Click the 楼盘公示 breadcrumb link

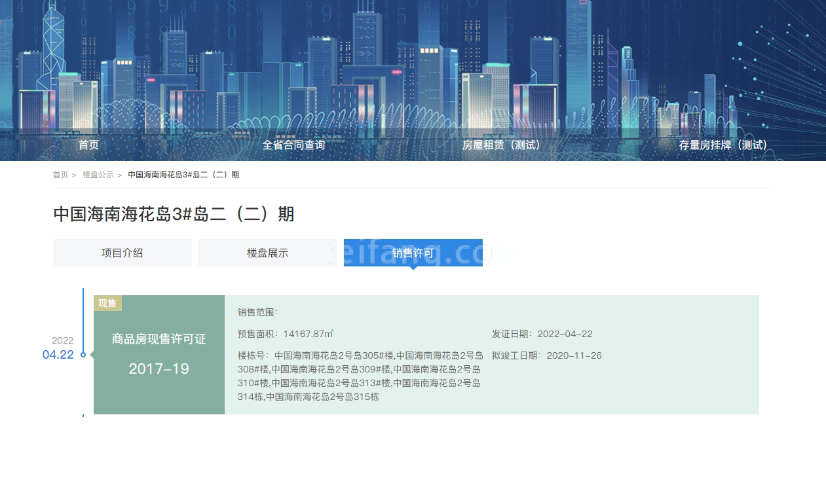click(98, 175)
